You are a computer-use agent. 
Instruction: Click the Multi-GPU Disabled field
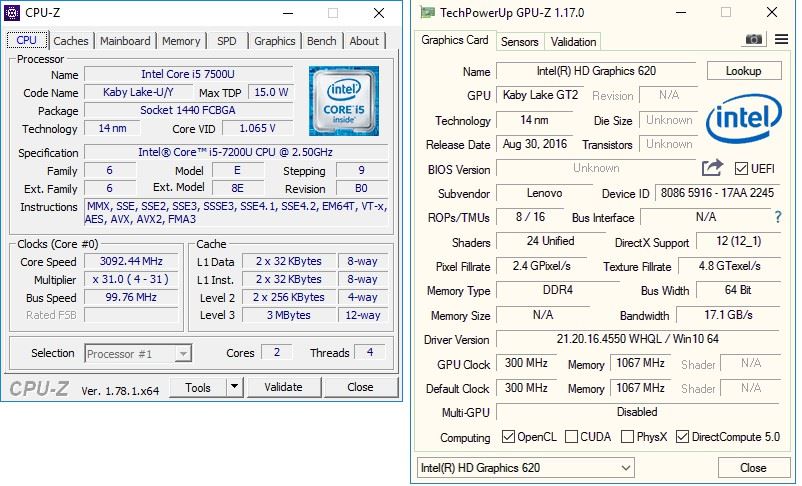[638, 412]
